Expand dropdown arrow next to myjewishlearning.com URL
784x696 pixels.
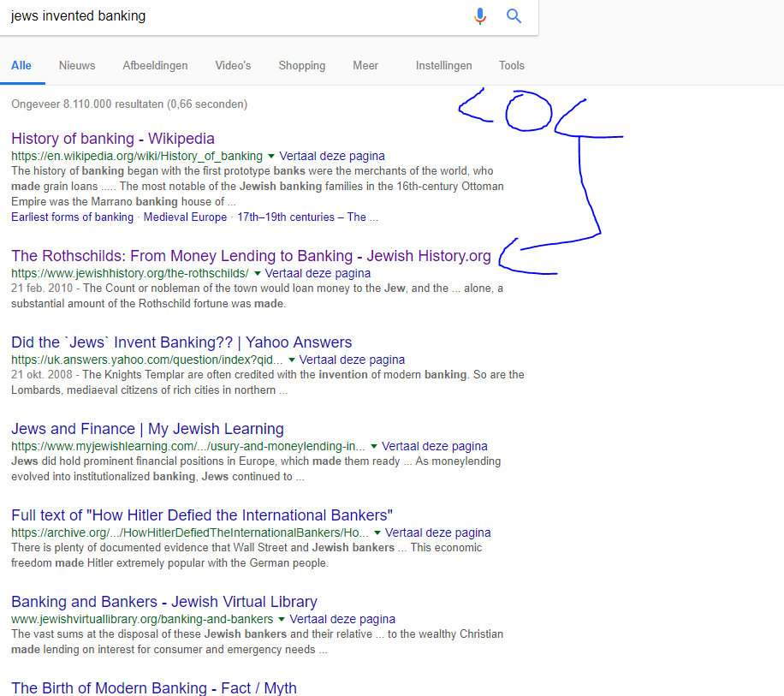coord(374,447)
